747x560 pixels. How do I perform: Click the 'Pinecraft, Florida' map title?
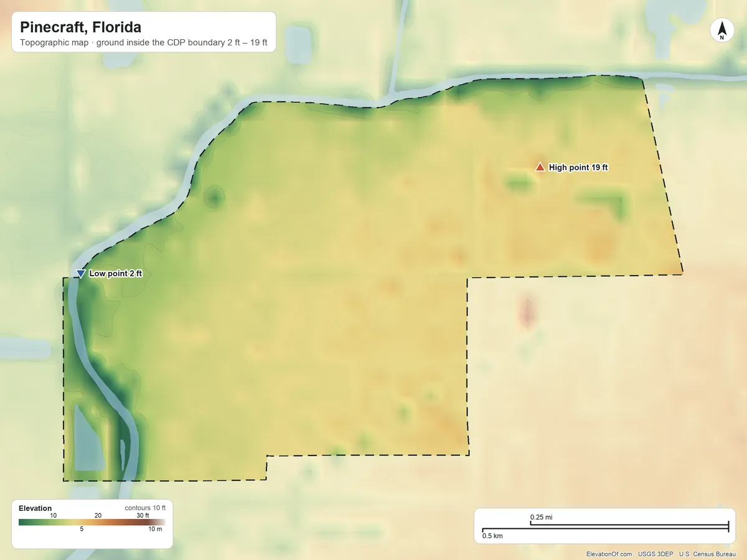click(x=80, y=27)
